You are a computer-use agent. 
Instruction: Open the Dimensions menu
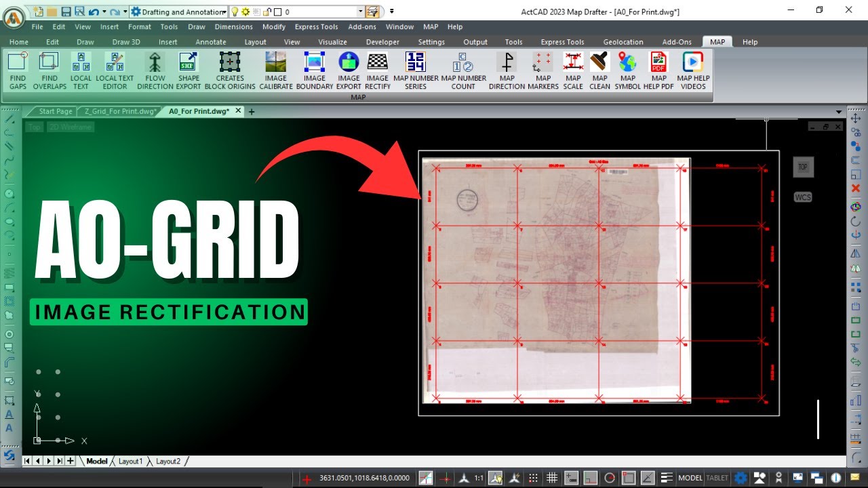(233, 26)
